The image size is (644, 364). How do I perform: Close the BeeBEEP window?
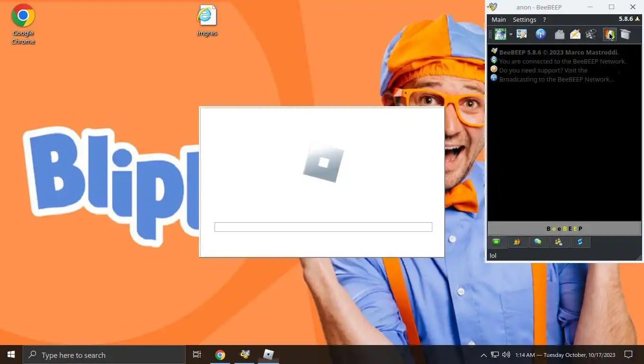tap(633, 7)
